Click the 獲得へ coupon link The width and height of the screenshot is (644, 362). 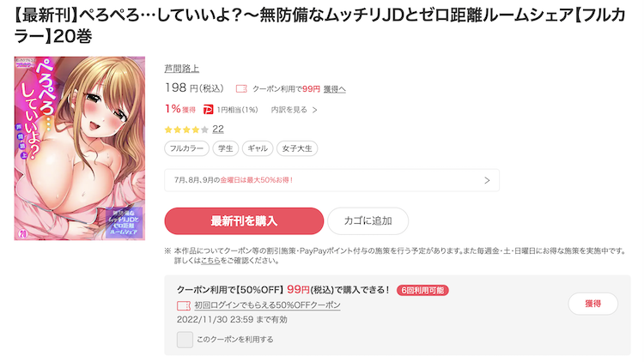click(x=334, y=89)
